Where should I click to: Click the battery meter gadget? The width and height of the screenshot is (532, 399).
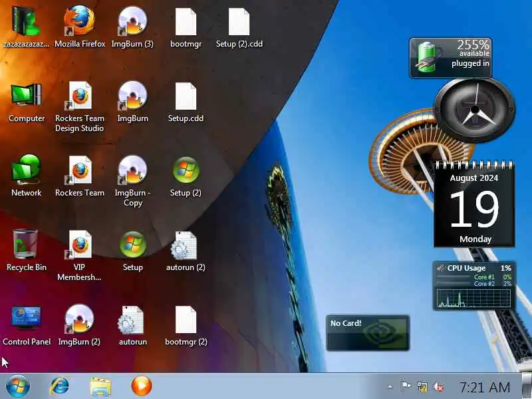(x=451, y=58)
